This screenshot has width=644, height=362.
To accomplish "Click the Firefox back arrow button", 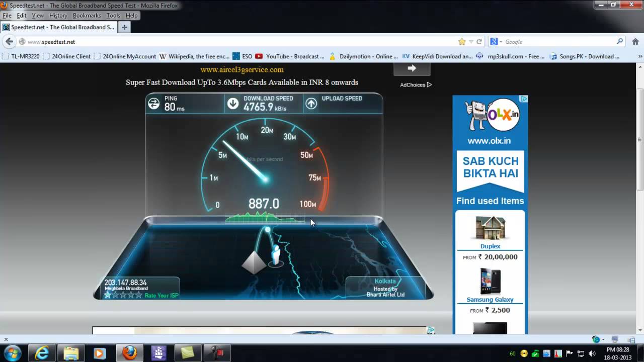I will coord(9,42).
